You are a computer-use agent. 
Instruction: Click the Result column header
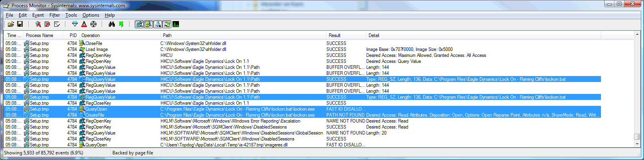click(x=346, y=35)
